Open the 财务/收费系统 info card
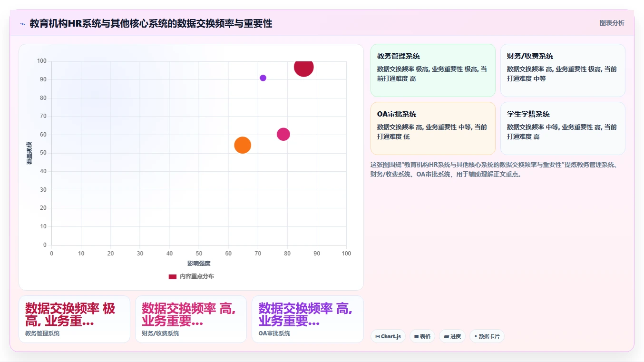 563,70
